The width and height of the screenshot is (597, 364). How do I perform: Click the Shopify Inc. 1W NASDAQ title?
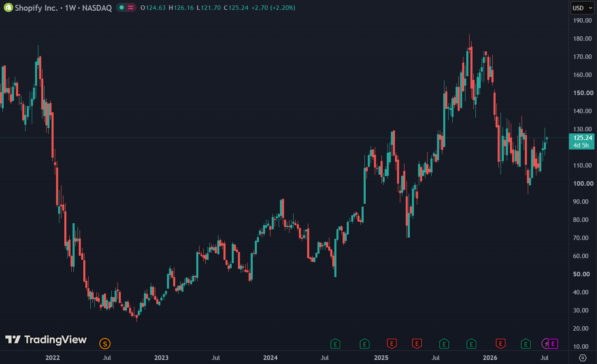click(63, 8)
